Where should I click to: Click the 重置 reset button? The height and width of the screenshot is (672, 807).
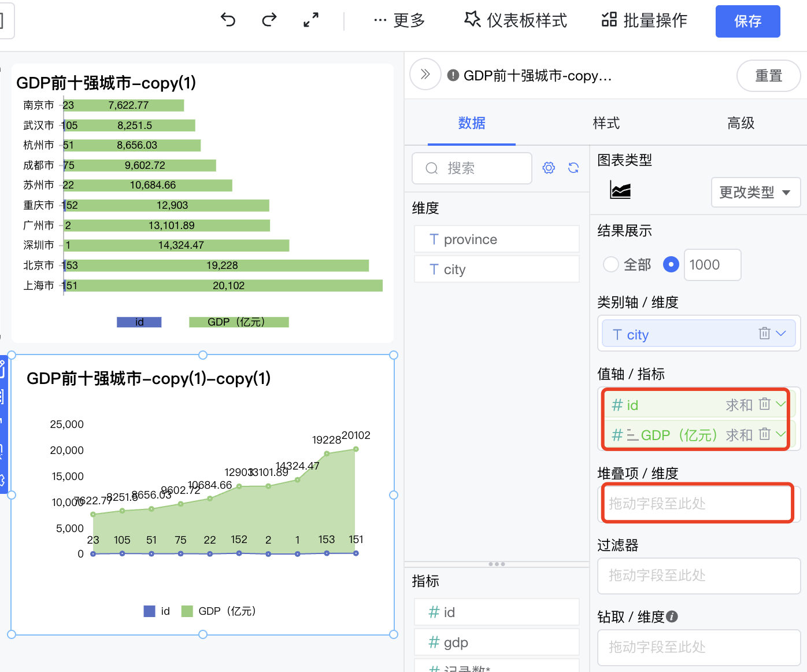click(768, 76)
